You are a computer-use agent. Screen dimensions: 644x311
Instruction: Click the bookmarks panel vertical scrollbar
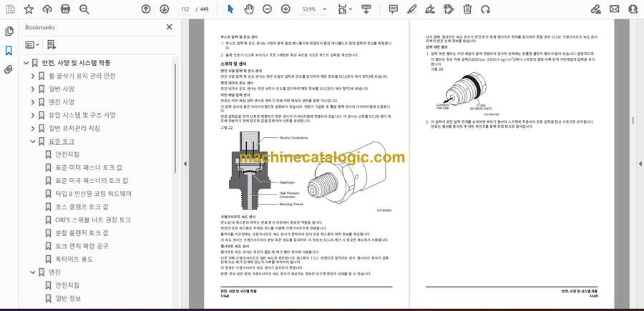pyautogui.click(x=176, y=117)
